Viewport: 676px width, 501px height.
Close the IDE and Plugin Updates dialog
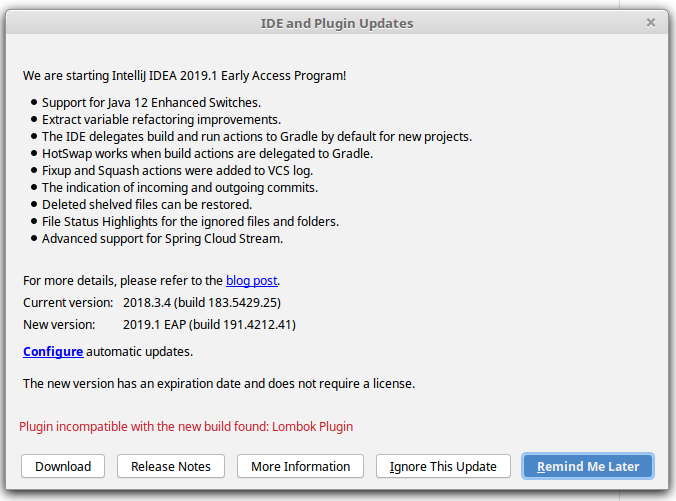[x=651, y=22]
